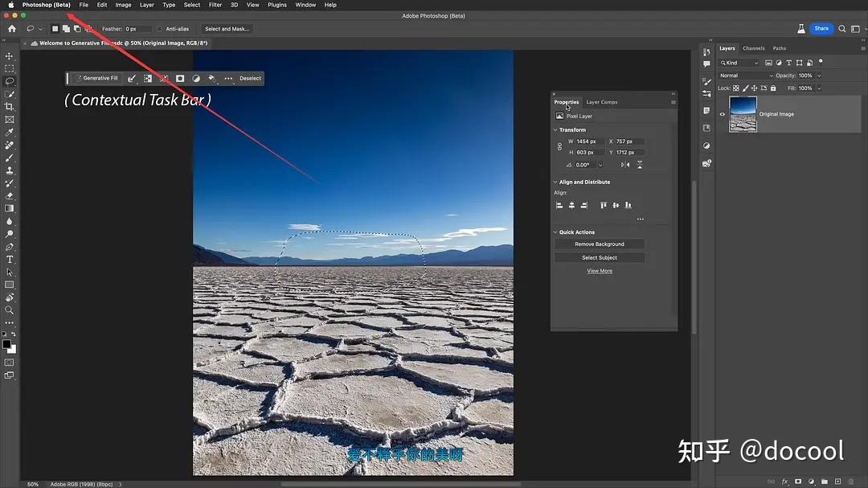The image size is (868, 488).
Task: Open the layer filter Kind dropdown
Action: point(739,63)
